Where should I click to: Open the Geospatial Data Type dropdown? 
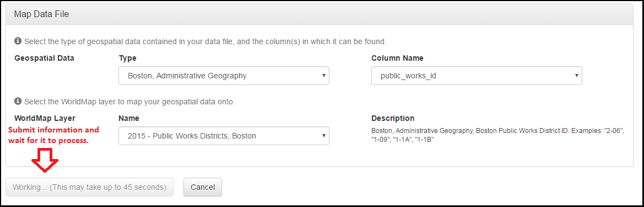(x=224, y=76)
